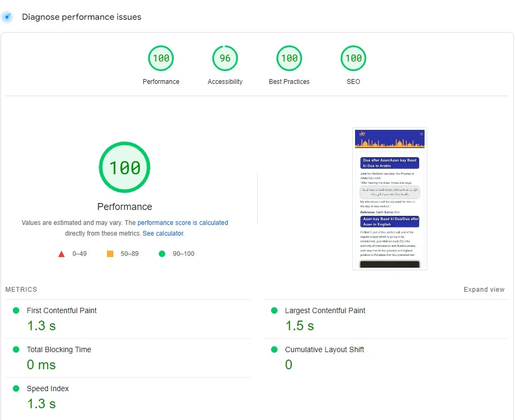Click the green circle 90–100 legend icon
This screenshot has width=516, height=420.
[x=162, y=254]
